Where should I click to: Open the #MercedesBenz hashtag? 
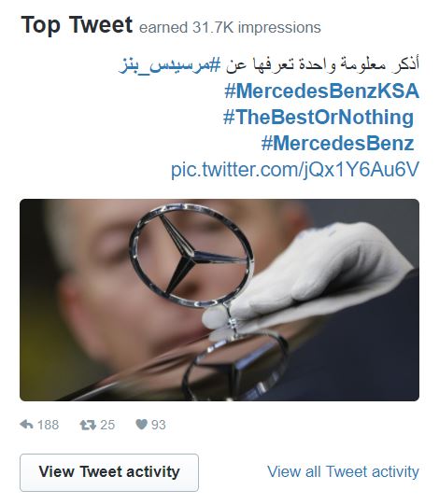point(338,143)
